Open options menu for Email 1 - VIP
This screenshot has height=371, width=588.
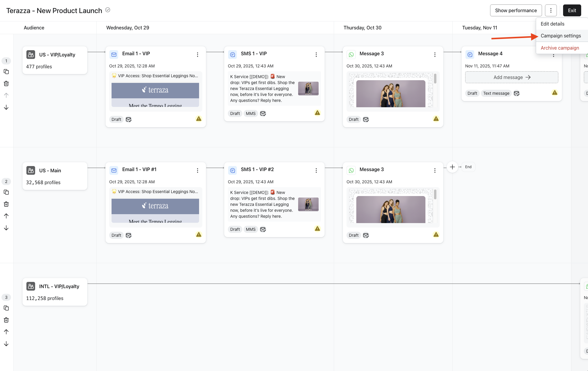tap(198, 55)
